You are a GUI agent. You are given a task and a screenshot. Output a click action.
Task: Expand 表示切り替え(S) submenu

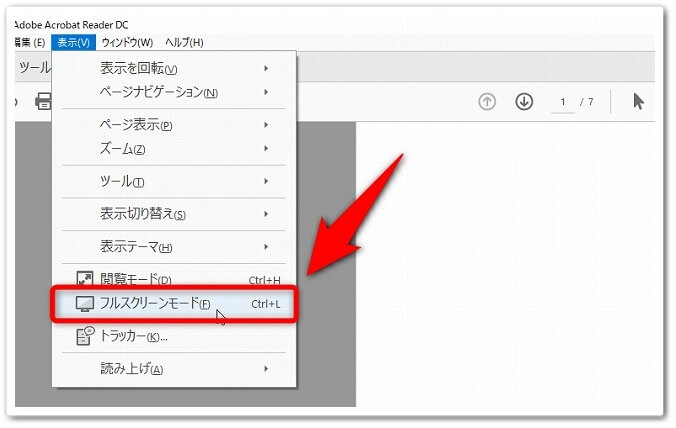[x=174, y=214]
